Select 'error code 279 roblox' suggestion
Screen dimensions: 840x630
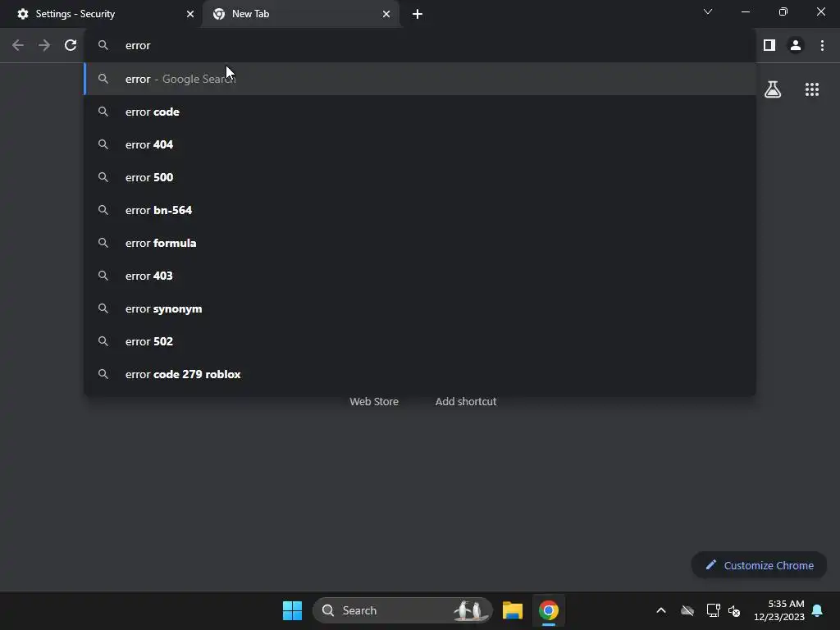420,374
